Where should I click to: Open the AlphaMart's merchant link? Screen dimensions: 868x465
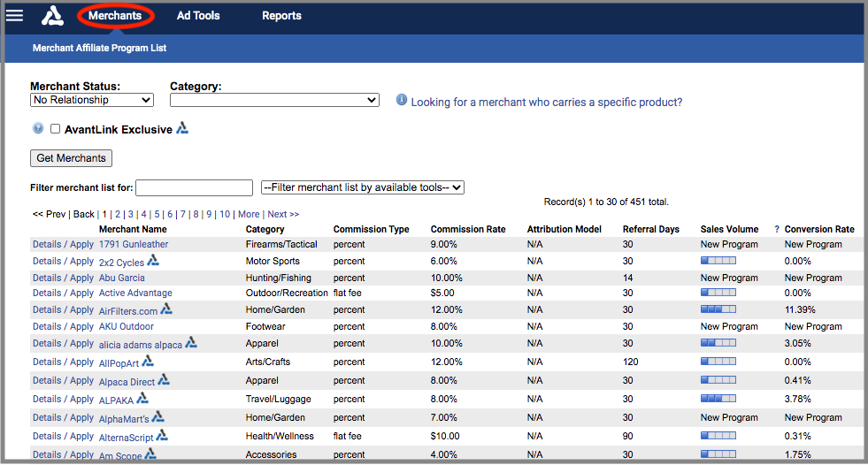pos(124,418)
